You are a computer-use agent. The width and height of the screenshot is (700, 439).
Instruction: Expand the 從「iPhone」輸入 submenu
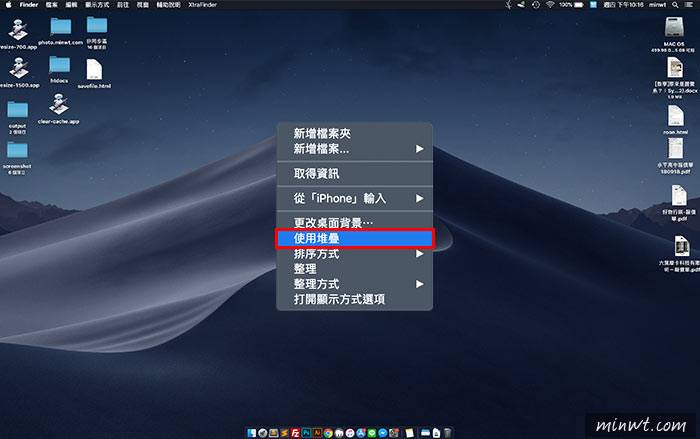(x=355, y=198)
